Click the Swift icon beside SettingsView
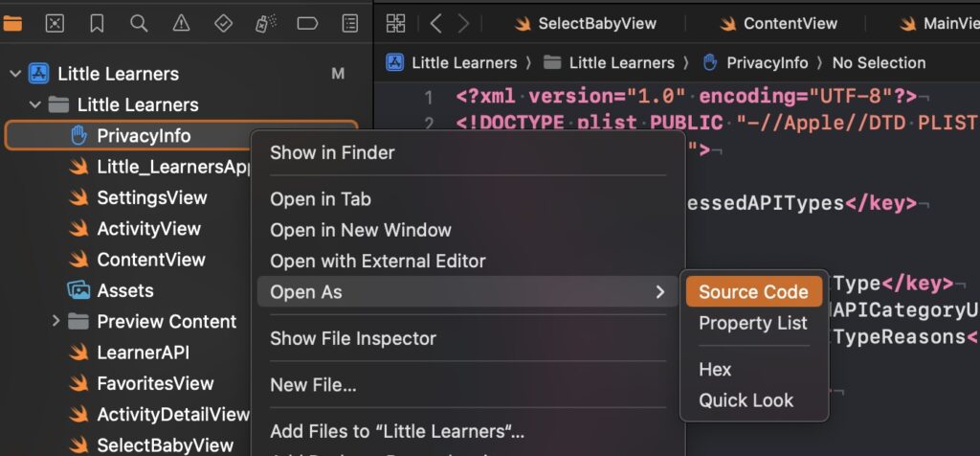The height and width of the screenshot is (456, 980). coord(78,197)
